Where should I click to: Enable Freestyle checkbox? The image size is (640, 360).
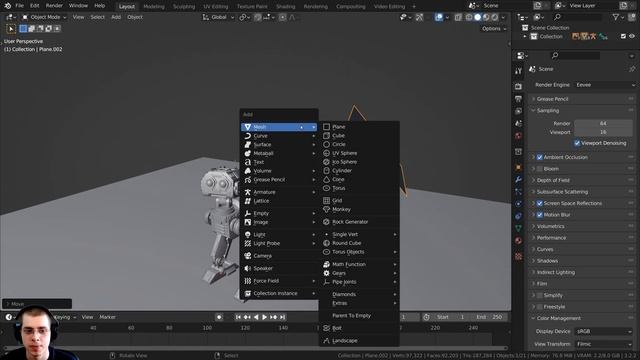(540, 307)
